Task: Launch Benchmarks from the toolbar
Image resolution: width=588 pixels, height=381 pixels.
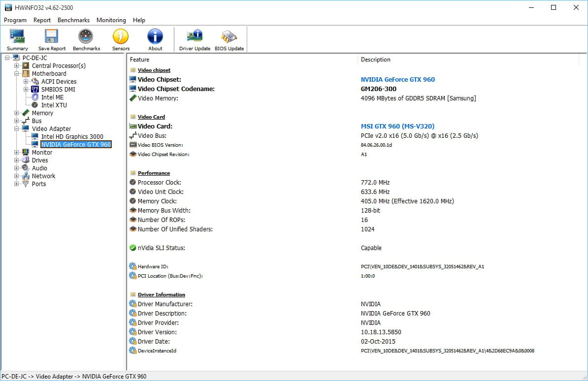Action: (86, 39)
